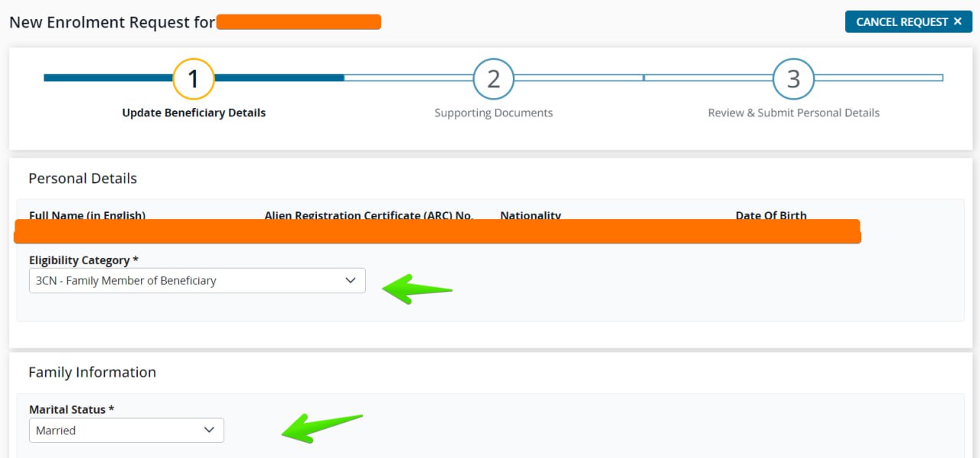Select the step 2 circle indicator
The height and width of the screenshot is (458, 980).
click(x=494, y=79)
